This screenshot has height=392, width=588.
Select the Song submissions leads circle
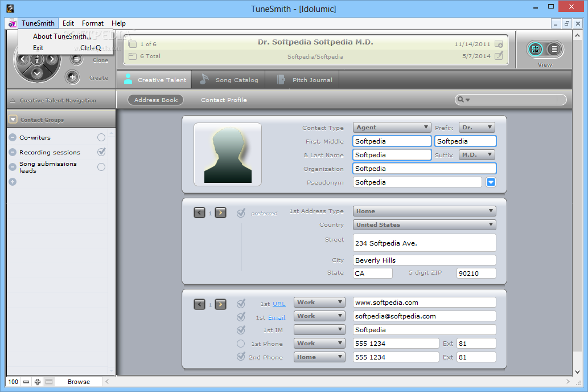point(101,167)
